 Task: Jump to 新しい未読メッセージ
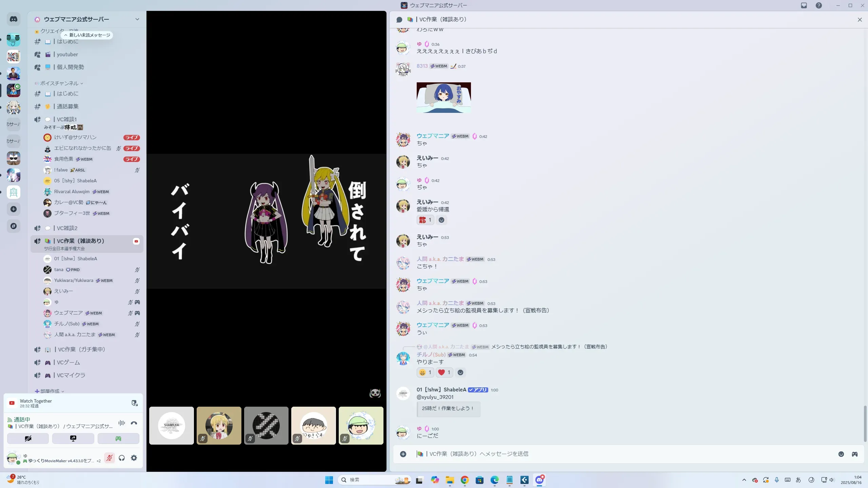pyautogui.click(x=87, y=35)
